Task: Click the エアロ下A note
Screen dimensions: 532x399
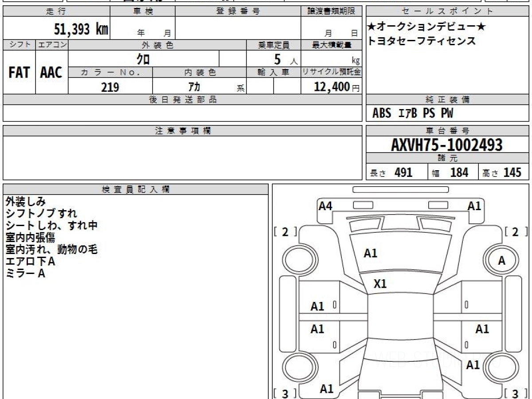Action: coord(30,262)
